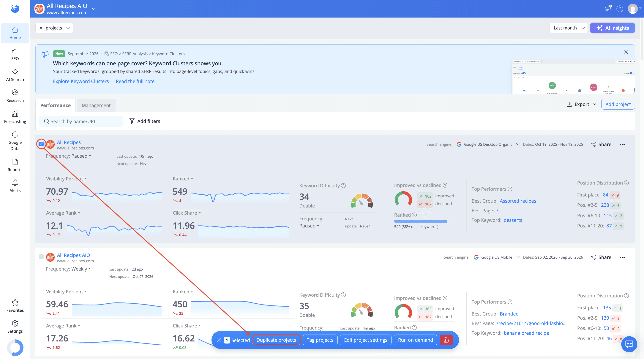
Task: Focus the Search by name/URL field
Action: [x=81, y=121]
